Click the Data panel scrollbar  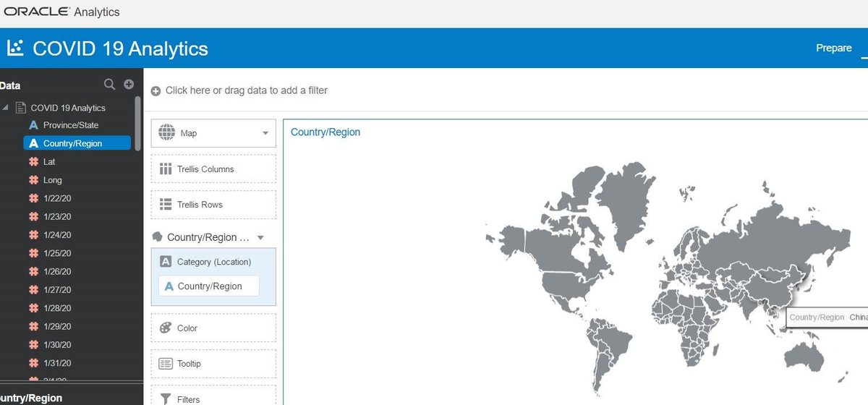(138, 123)
